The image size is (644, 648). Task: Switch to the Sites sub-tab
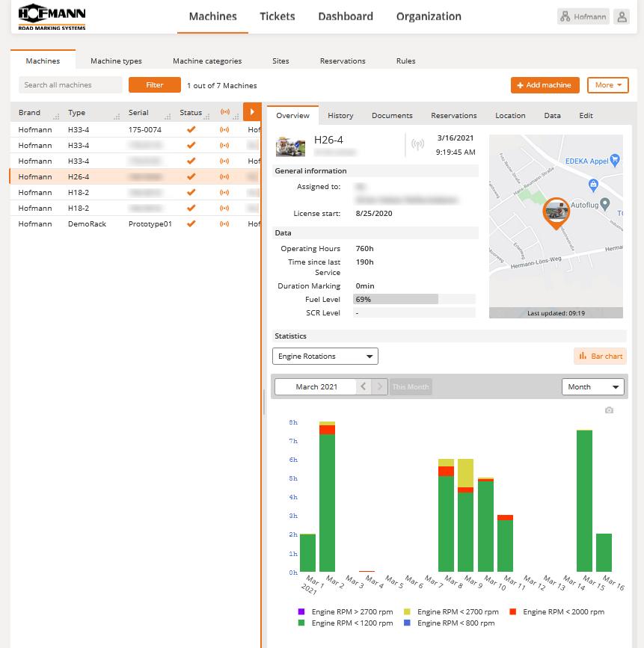tap(280, 61)
